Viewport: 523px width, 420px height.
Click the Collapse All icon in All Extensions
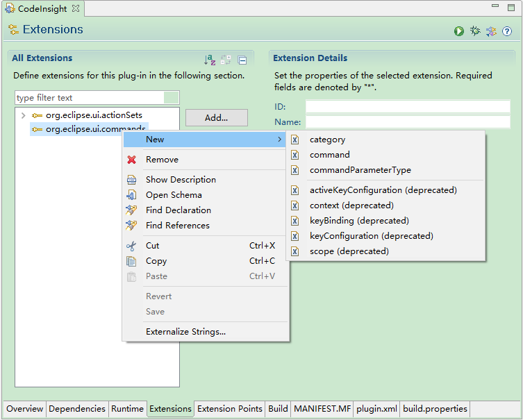click(x=242, y=60)
